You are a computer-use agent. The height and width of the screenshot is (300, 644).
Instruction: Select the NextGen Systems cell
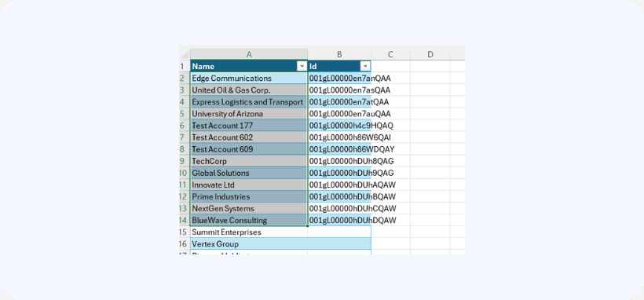click(x=249, y=208)
